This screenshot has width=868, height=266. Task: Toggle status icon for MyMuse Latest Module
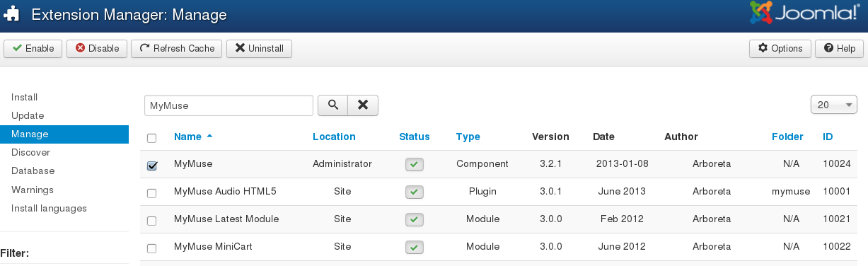[415, 219]
